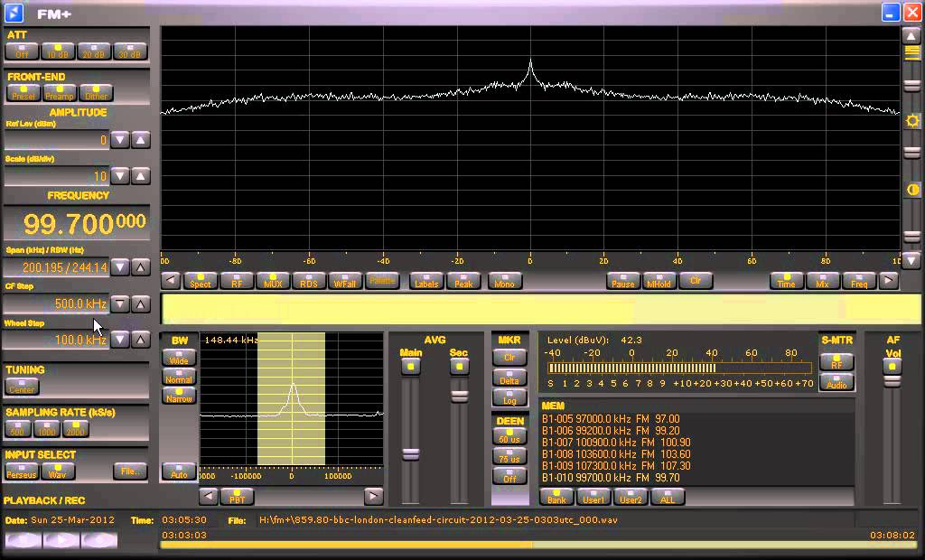Clear spectrum with Clr button
The height and width of the screenshot is (560, 925).
tap(696, 281)
